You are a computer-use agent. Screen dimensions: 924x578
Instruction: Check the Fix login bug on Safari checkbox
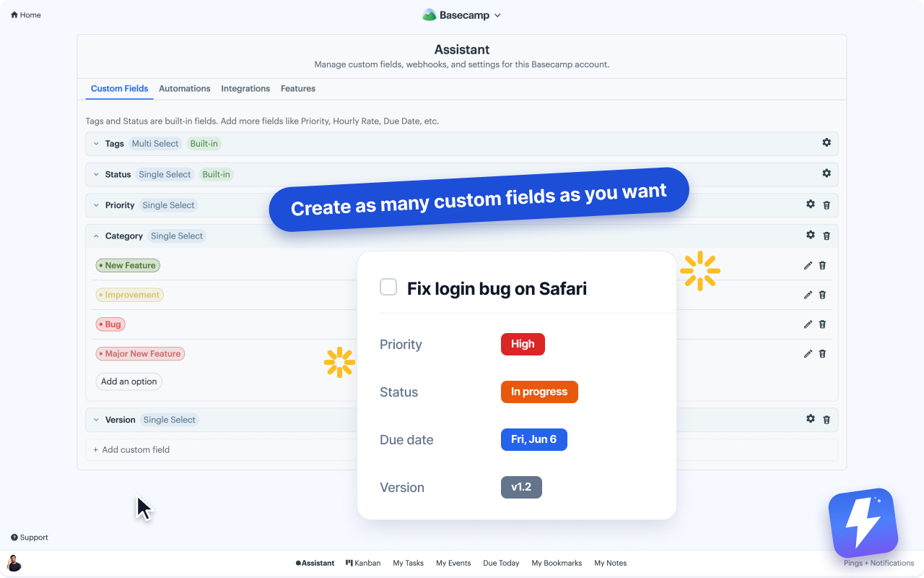[388, 288]
